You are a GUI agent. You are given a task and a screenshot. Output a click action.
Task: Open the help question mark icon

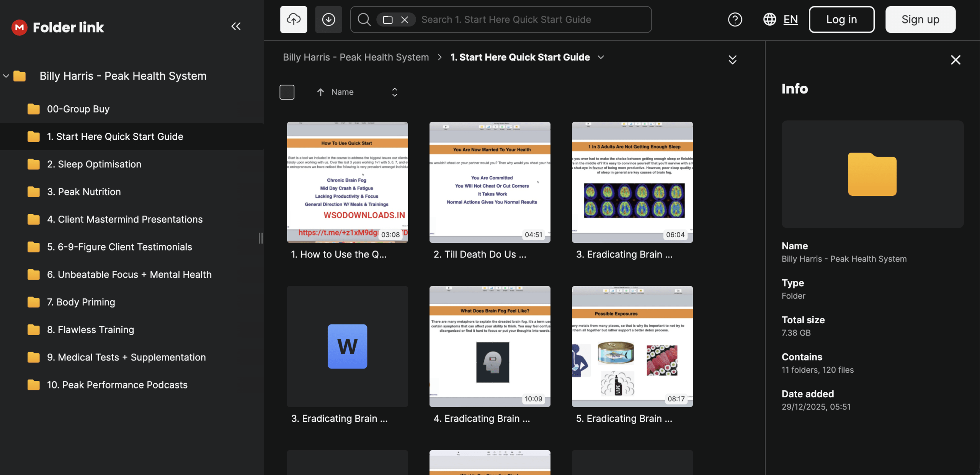click(735, 20)
